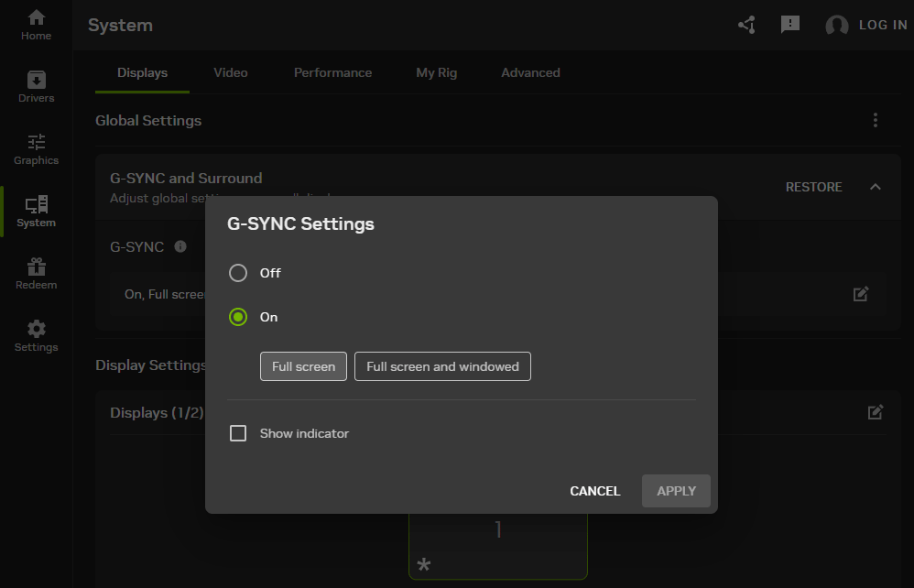Open the Graphics section
Viewport: 914px width, 588px height.
[36, 149]
